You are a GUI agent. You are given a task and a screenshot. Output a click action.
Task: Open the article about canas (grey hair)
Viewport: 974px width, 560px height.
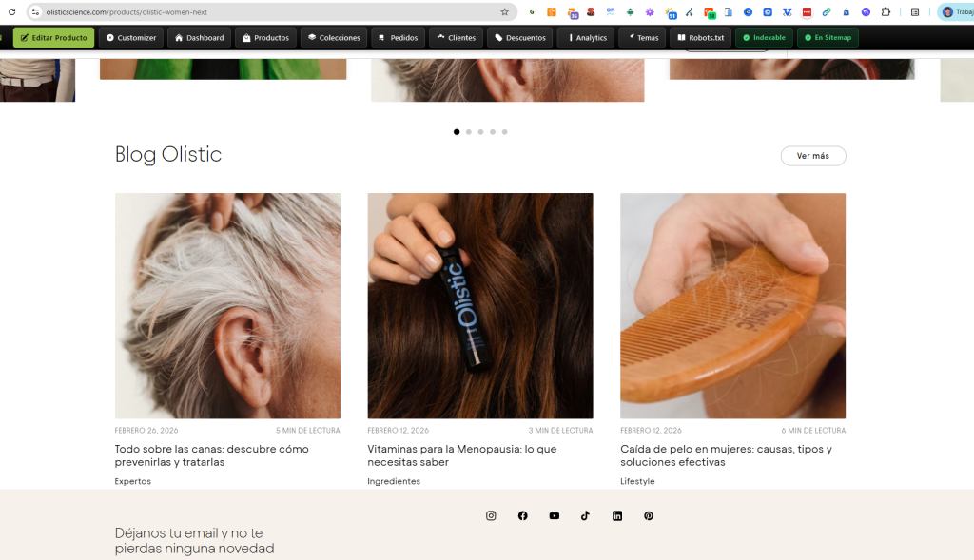coord(212,454)
